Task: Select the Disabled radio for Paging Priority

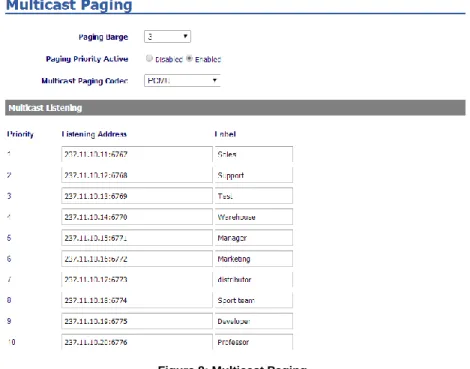Action: (149, 59)
